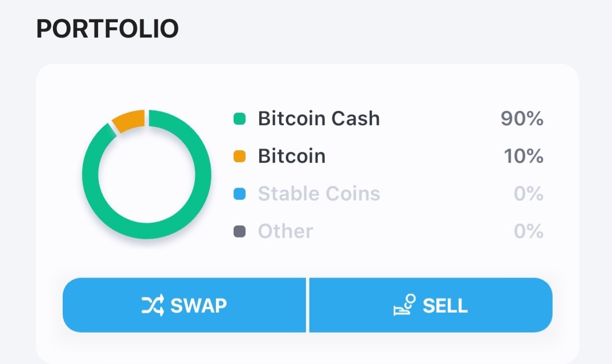Viewport: 612px width, 364px height.
Task: Click the shuffle arrows Swap icon
Action: coord(153,305)
